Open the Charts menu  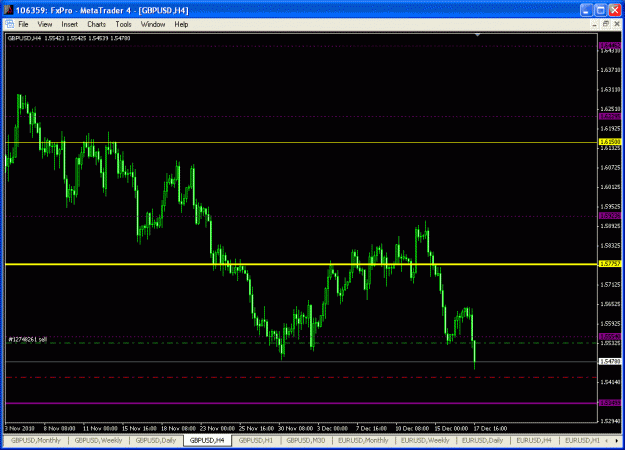click(96, 24)
